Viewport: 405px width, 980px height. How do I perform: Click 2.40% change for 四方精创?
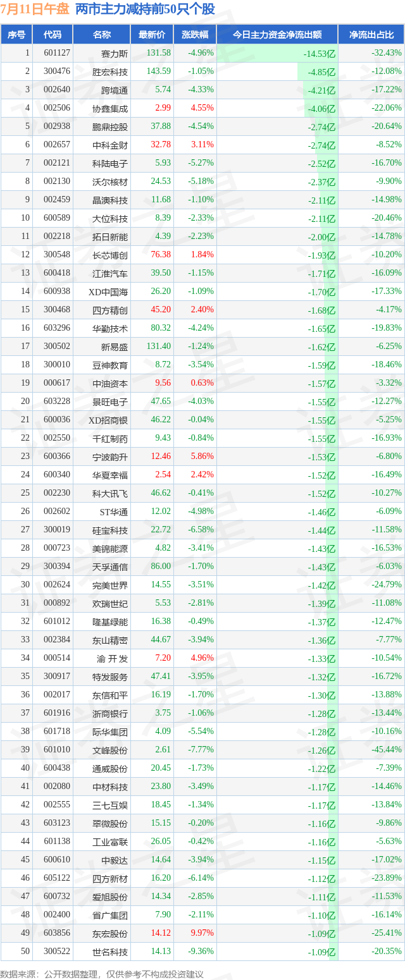pos(202,310)
